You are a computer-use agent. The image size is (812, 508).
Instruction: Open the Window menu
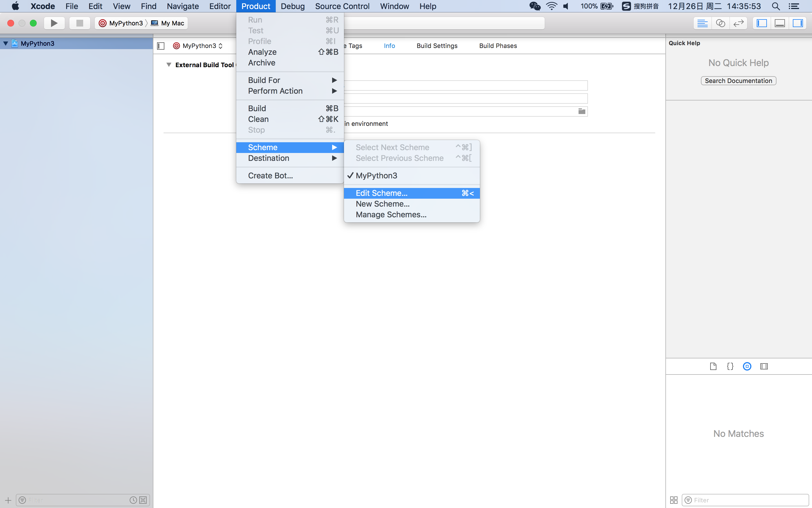(394, 6)
